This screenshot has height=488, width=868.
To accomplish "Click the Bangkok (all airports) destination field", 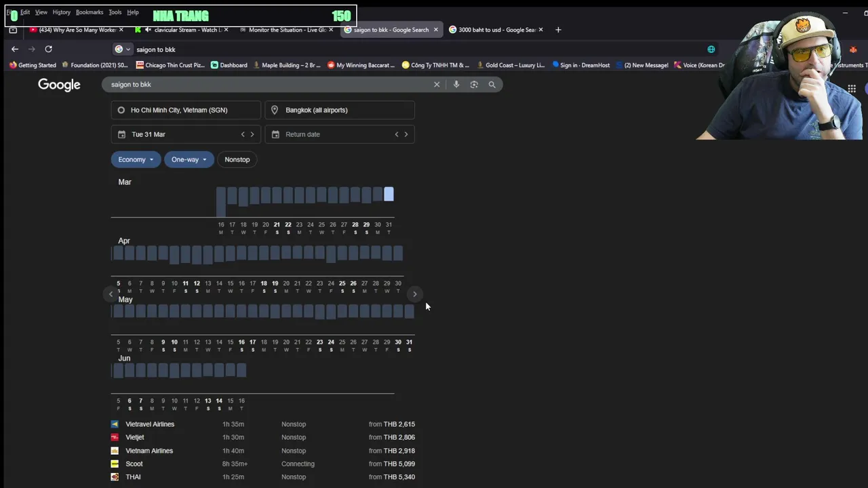I will point(340,110).
